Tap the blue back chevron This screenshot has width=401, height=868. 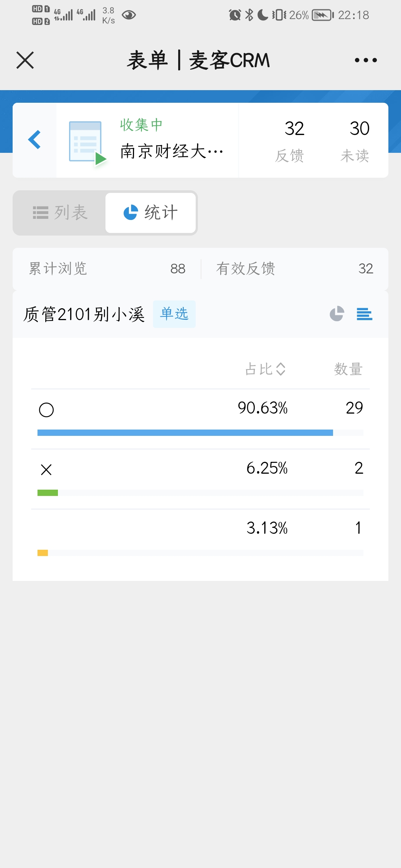click(x=35, y=140)
